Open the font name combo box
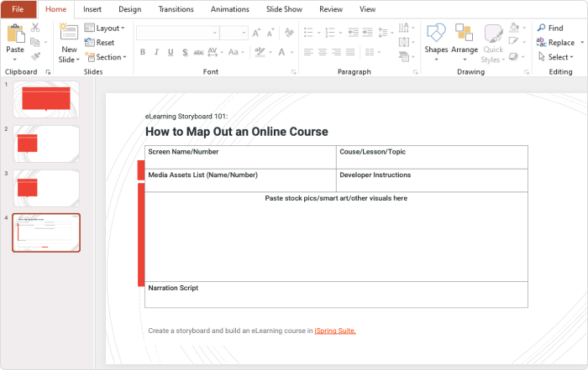The width and height of the screenshot is (588, 370). click(177, 33)
